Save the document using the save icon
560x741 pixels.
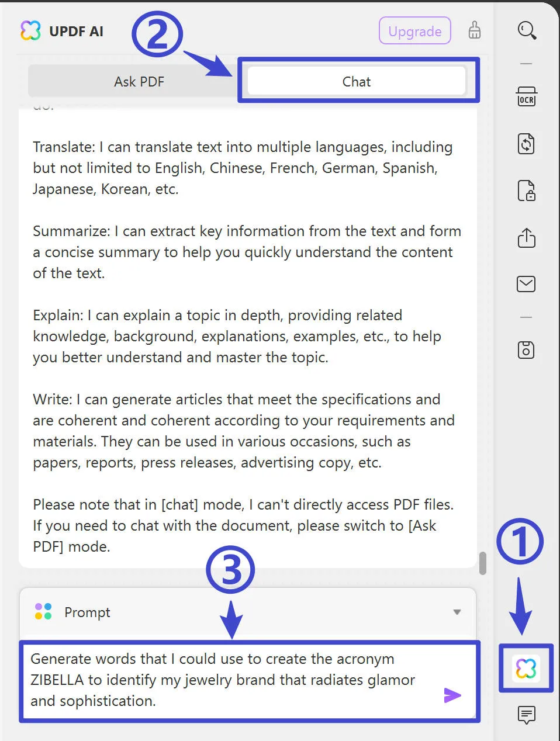(x=526, y=349)
